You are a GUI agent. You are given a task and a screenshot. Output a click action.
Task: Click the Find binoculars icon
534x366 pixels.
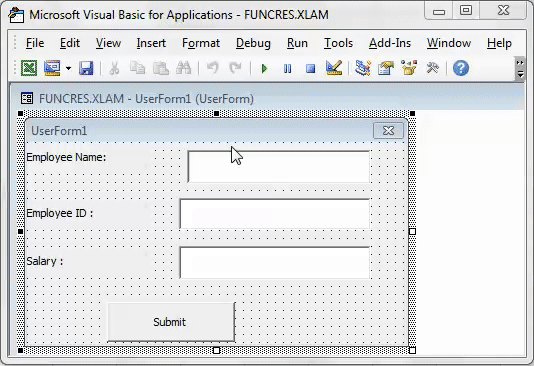(x=184, y=68)
